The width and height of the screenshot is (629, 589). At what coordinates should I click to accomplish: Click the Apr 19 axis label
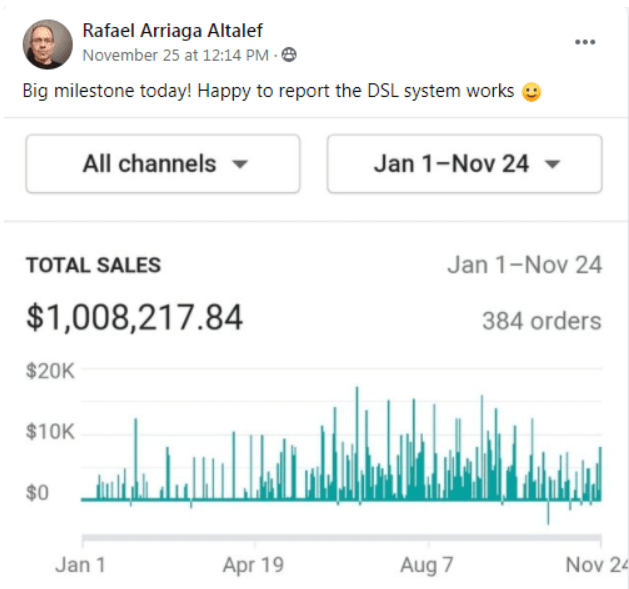(253, 565)
